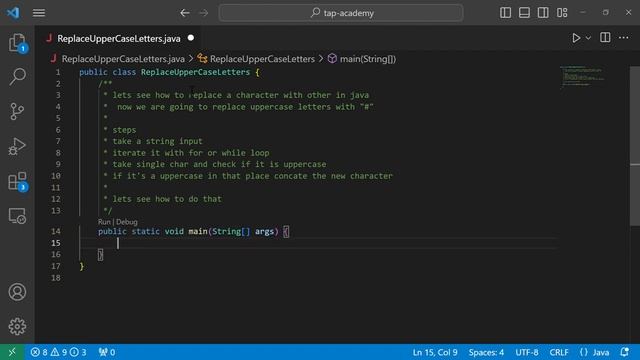
Task: Click the VS Code logo icon
Action: pos(13,13)
